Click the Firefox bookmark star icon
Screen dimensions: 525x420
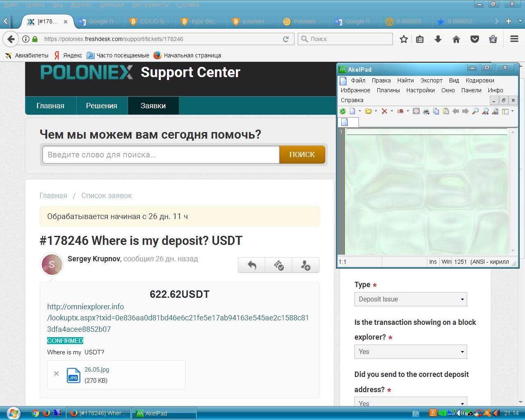[404, 39]
